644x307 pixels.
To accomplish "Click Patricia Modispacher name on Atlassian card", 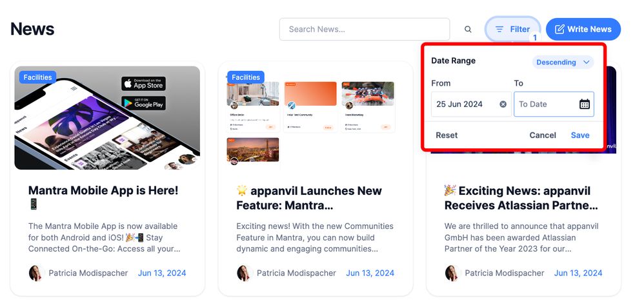I will (505, 273).
